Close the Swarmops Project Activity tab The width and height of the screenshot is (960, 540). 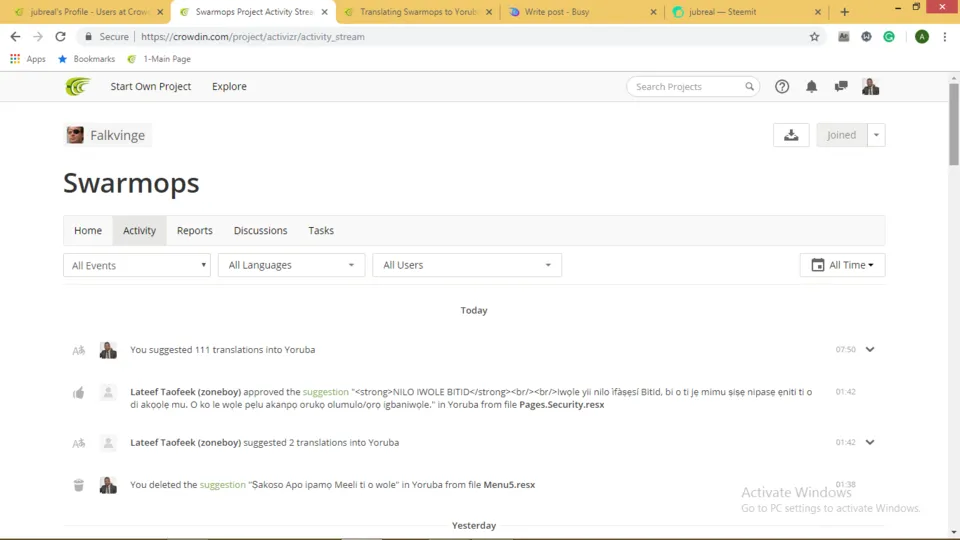[324, 12]
